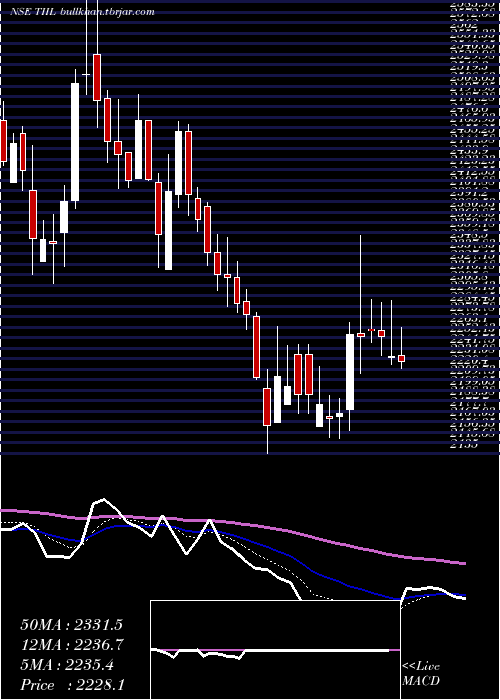Click the 5MA : 2235.4 value
Viewport: 500px width, 700px height.
coord(67,665)
